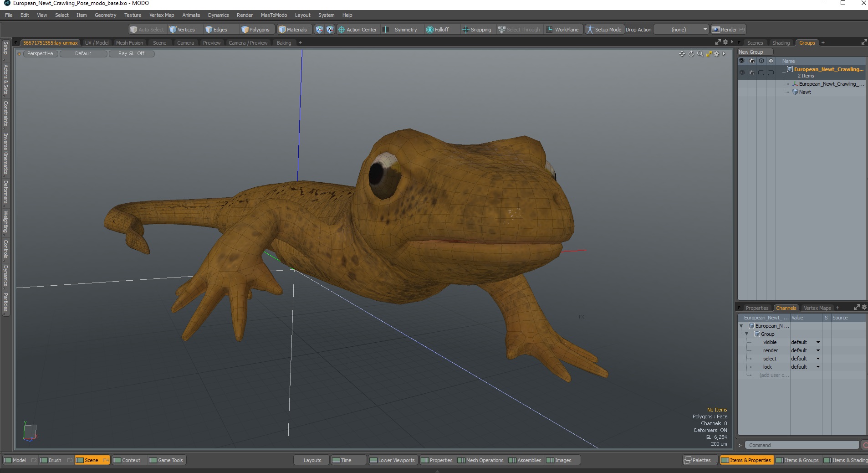
Task: Switch to Items & Groups layout
Action: (x=797, y=460)
